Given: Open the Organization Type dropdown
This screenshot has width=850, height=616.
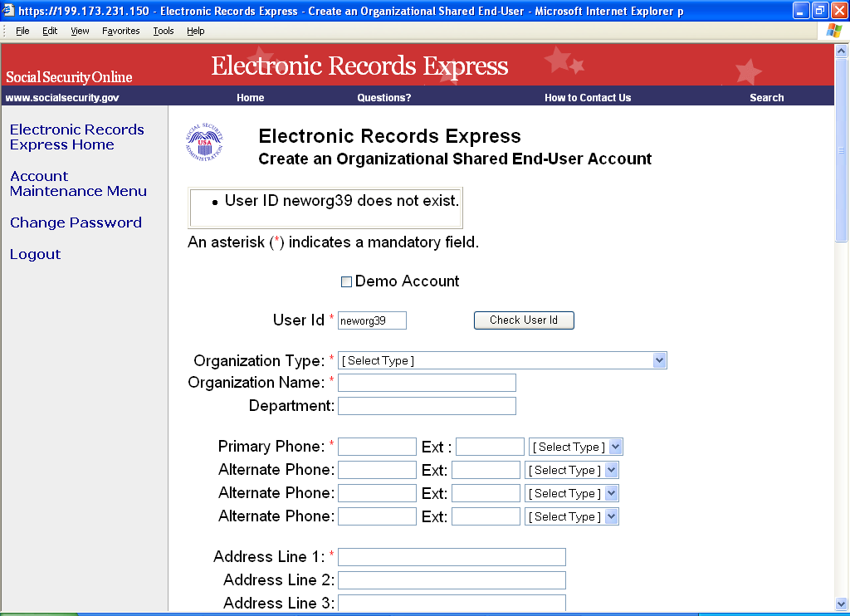Looking at the screenshot, I should pyautogui.click(x=502, y=360).
